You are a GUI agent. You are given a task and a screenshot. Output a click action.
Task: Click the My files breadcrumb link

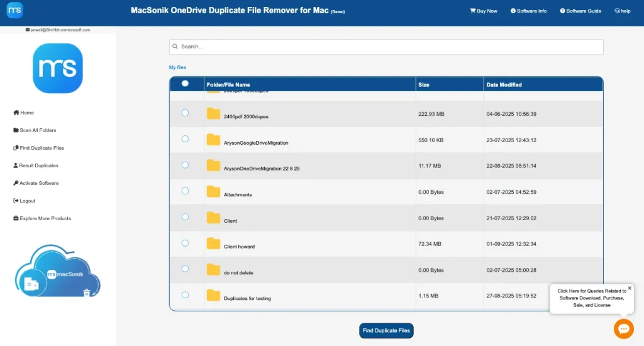[177, 67]
